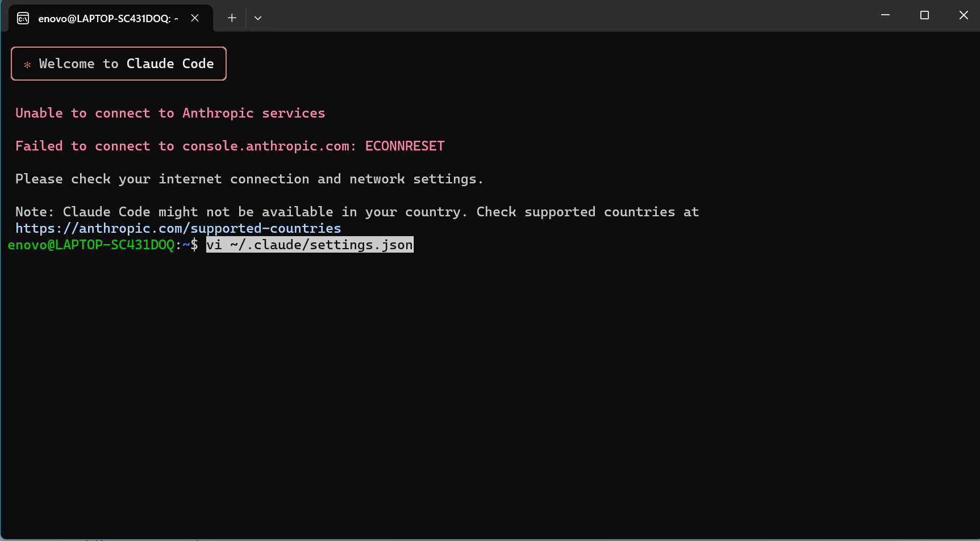980x541 pixels.
Task: Close the terminal window
Action: click(x=964, y=15)
